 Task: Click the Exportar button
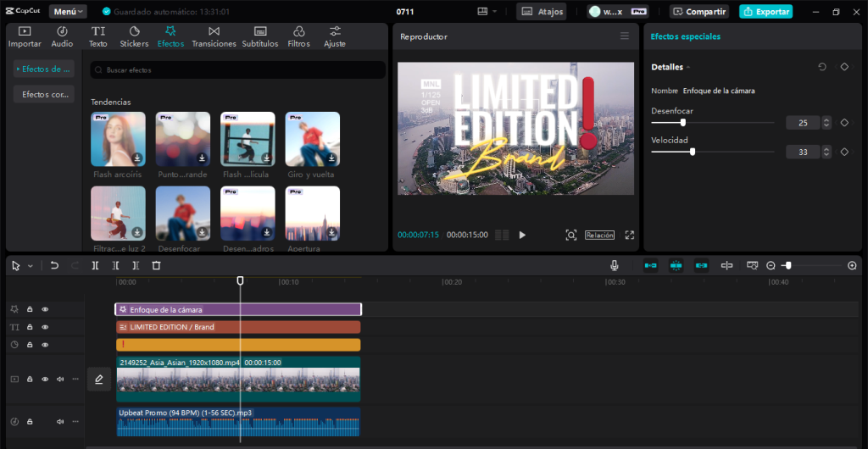click(765, 12)
